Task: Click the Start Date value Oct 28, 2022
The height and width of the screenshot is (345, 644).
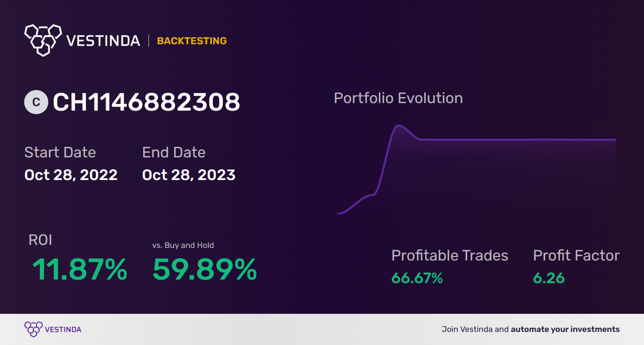Action: (71, 175)
